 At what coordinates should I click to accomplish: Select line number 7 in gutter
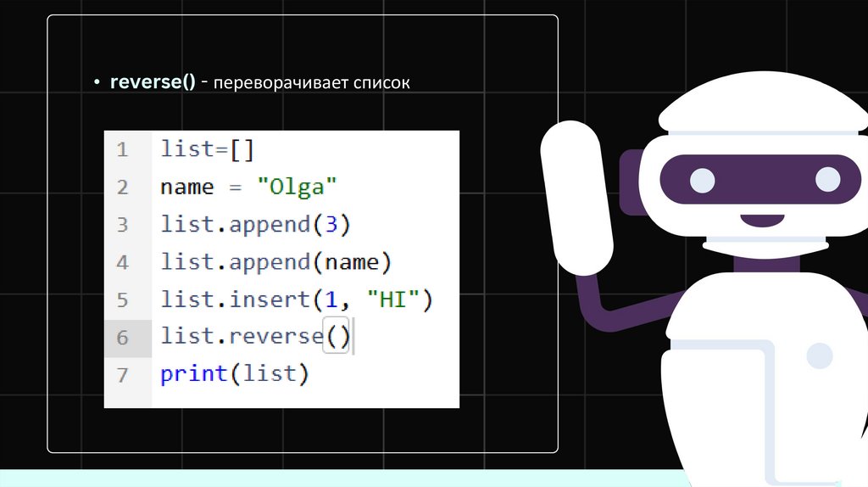coord(122,376)
